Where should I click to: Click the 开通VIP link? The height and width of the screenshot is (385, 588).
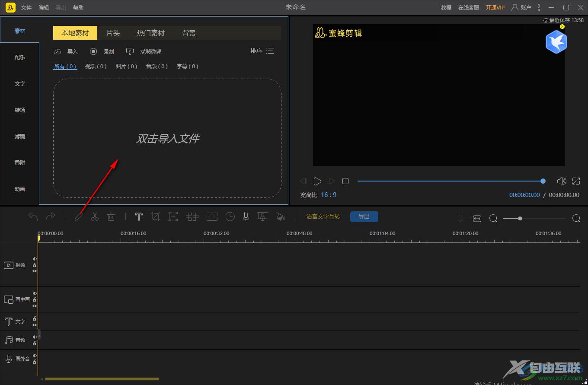pos(495,7)
